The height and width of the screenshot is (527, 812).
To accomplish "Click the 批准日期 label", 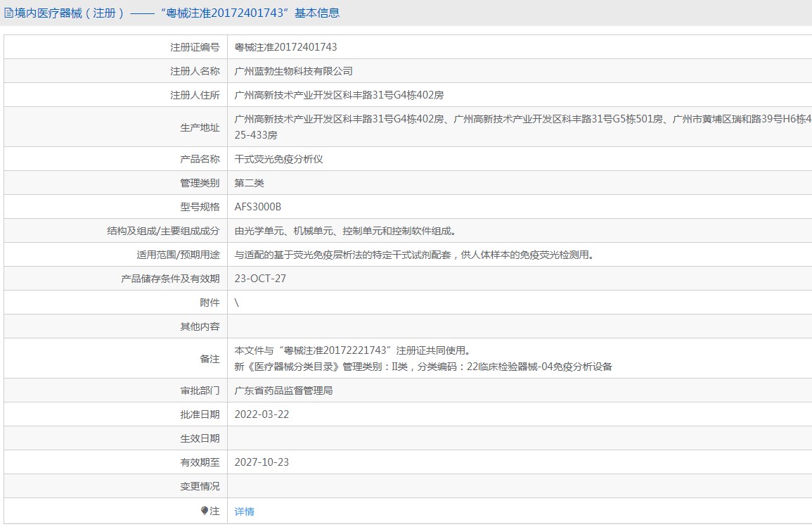I will [x=200, y=414].
